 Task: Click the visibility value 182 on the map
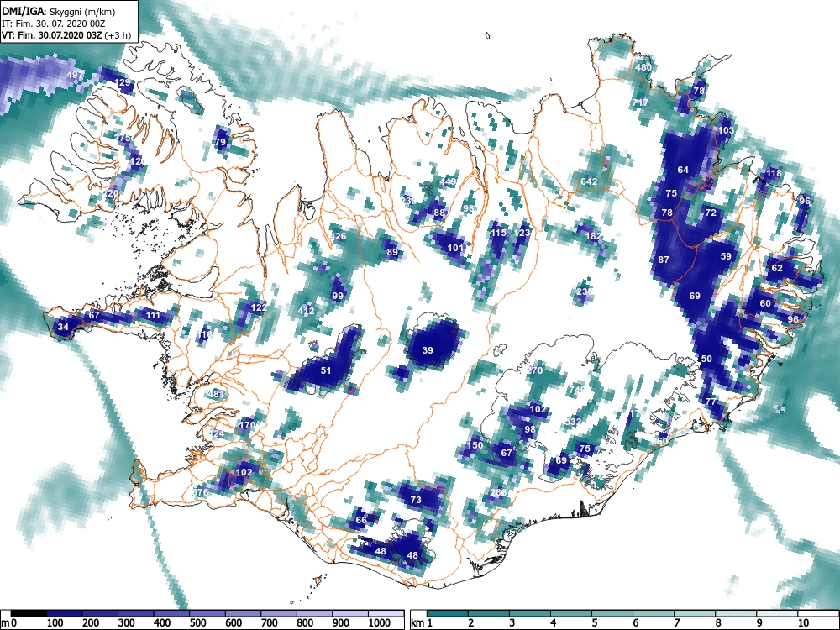pyautogui.click(x=593, y=236)
